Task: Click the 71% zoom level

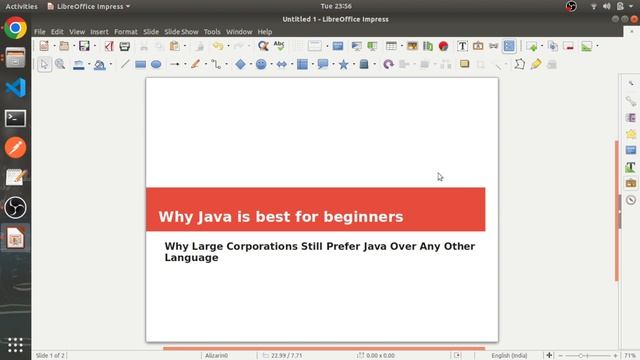Action: pos(630,356)
